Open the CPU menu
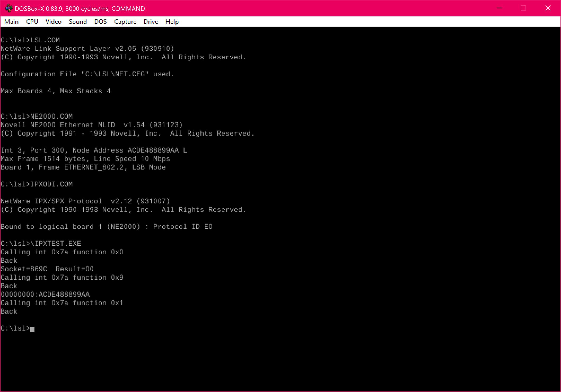 coord(32,21)
